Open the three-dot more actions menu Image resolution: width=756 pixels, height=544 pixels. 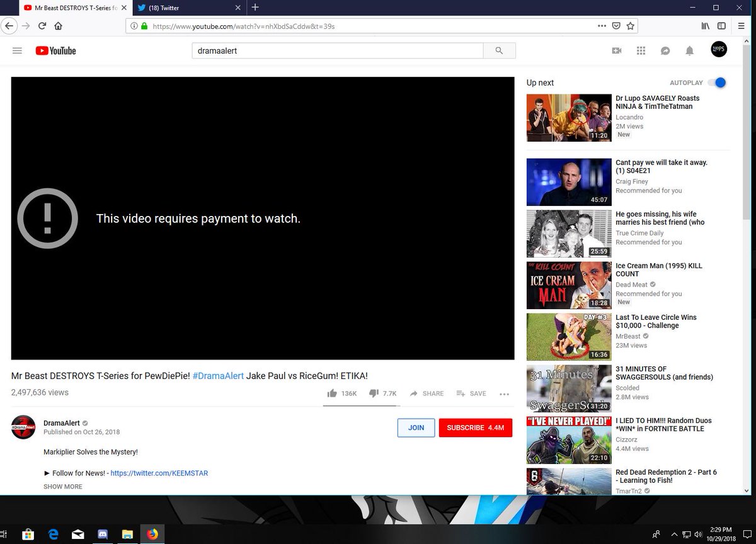pyautogui.click(x=504, y=394)
